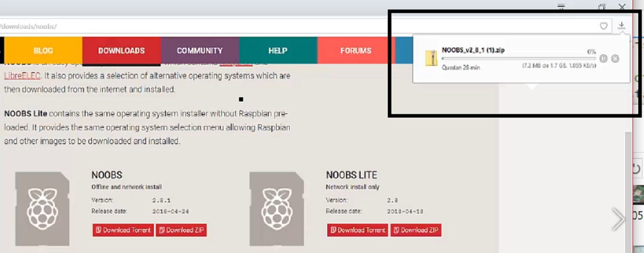Open the FORUMS navigation tab
This screenshot has width=644, height=253.
point(356,51)
